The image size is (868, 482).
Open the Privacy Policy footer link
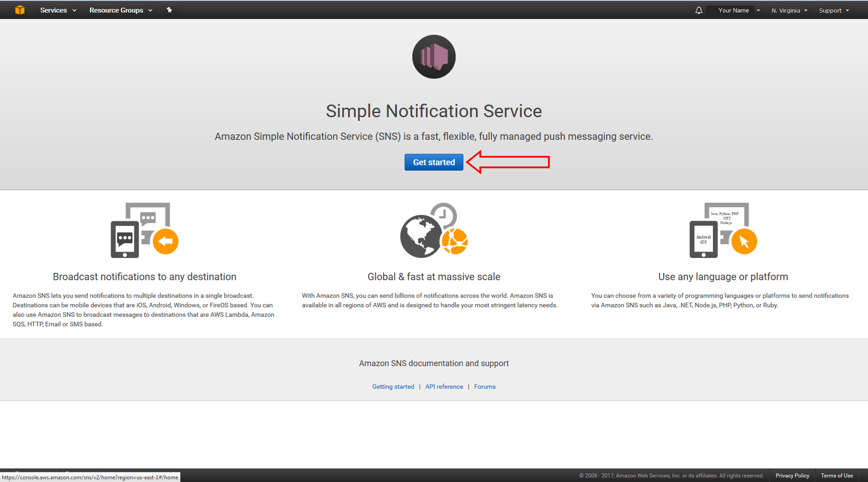point(792,475)
